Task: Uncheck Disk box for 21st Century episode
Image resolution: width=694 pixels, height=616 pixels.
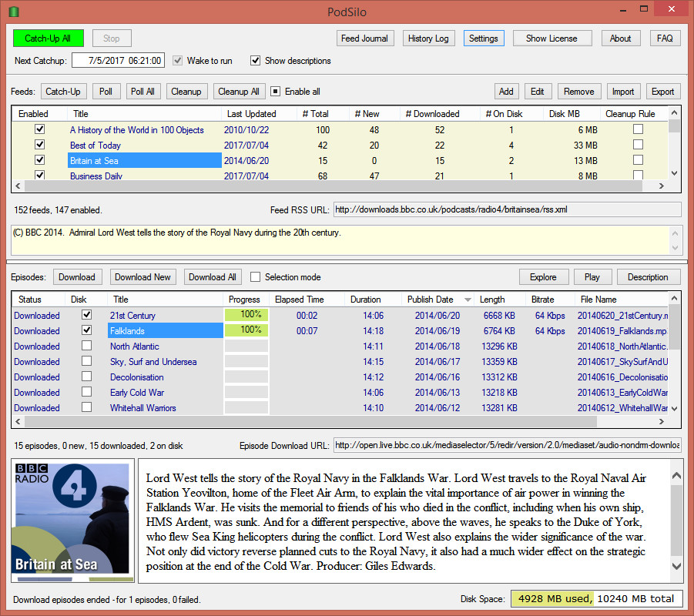Action: (87, 315)
